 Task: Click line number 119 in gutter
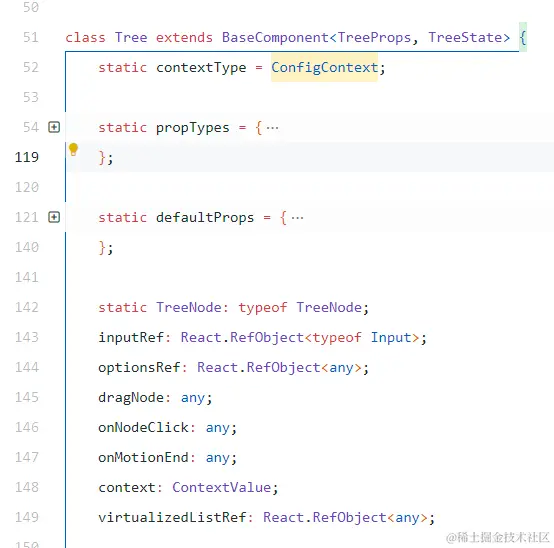click(26, 157)
